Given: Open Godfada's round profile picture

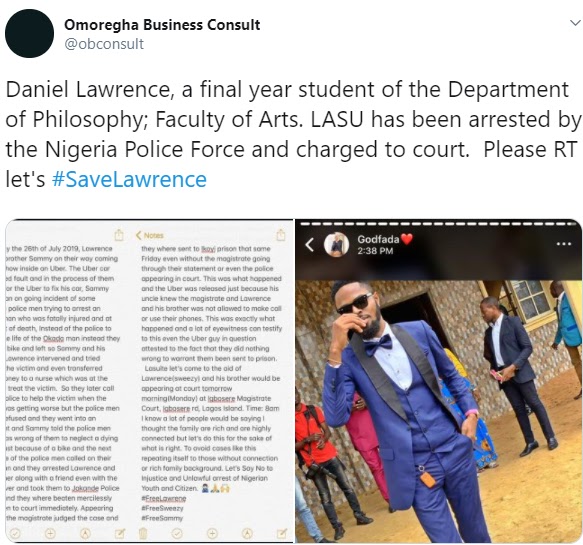Looking at the screenshot, I should 336,245.
